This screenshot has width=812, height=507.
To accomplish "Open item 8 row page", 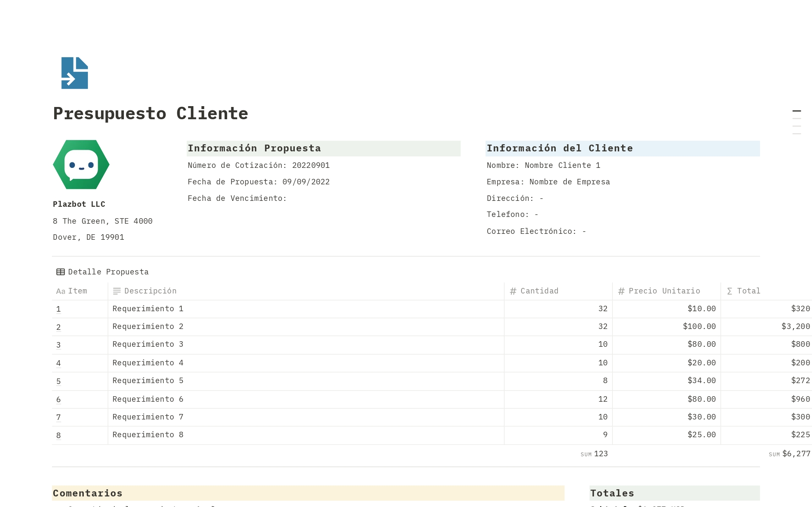I will click(x=58, y=435).
